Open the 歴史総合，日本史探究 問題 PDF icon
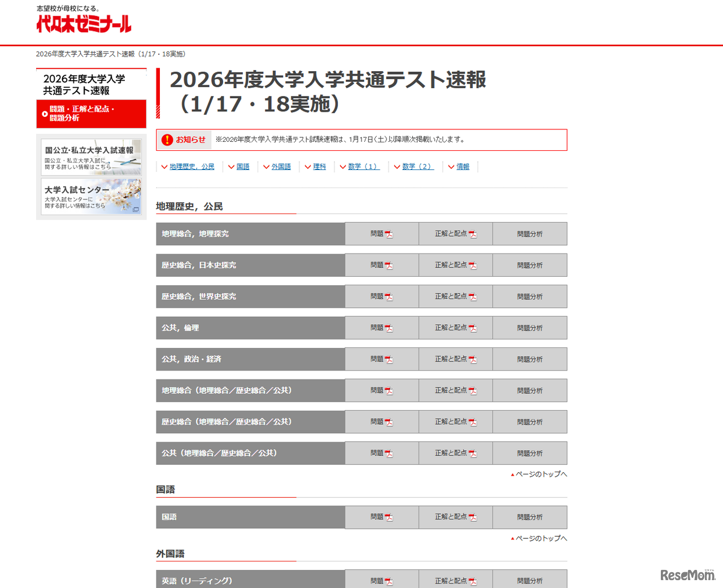Viewport: 723px width, 588px height. click(389, 264)
